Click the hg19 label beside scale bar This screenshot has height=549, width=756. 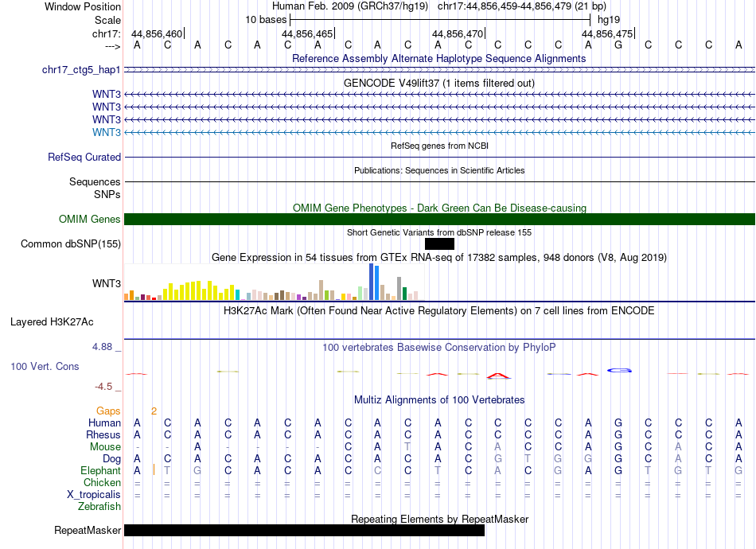click(609, 20)
